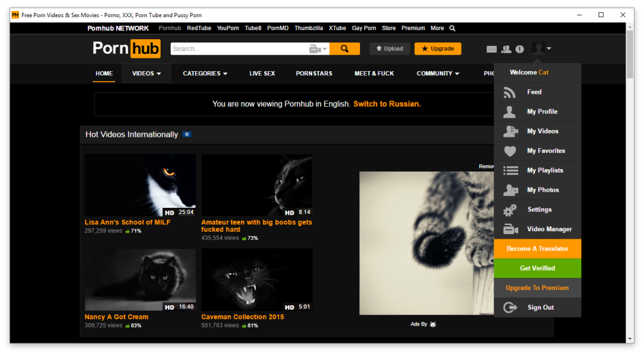This screenshot has height=355, width=644.
Task: Open the friend requests icon
Action: [x=506, y=49]
